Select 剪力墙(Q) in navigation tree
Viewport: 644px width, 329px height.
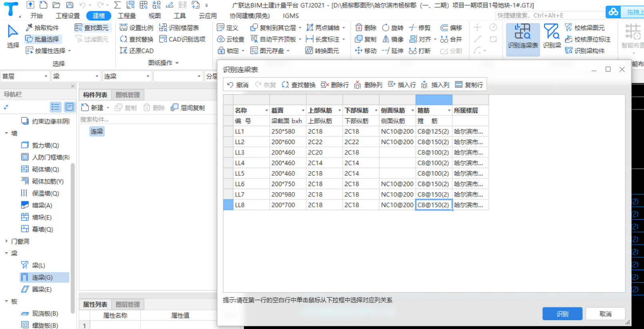click(x=40, y=145)
